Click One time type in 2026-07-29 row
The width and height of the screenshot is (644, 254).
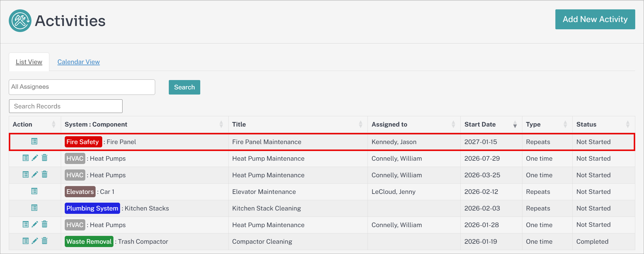(x=539, y=159)
